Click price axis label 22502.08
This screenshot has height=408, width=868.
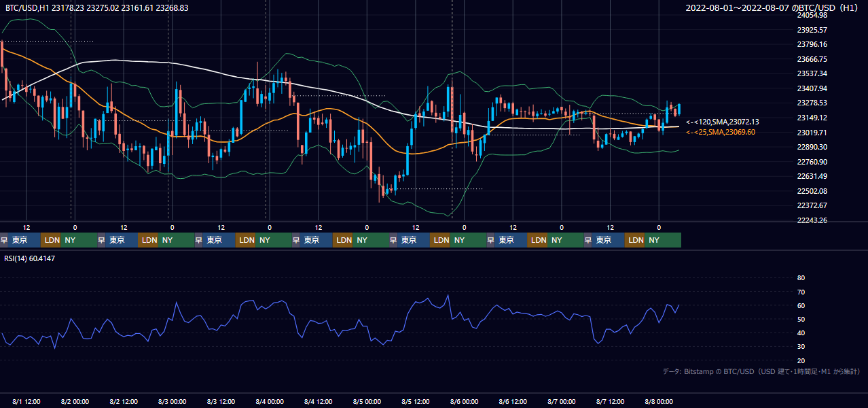[812, 191]
